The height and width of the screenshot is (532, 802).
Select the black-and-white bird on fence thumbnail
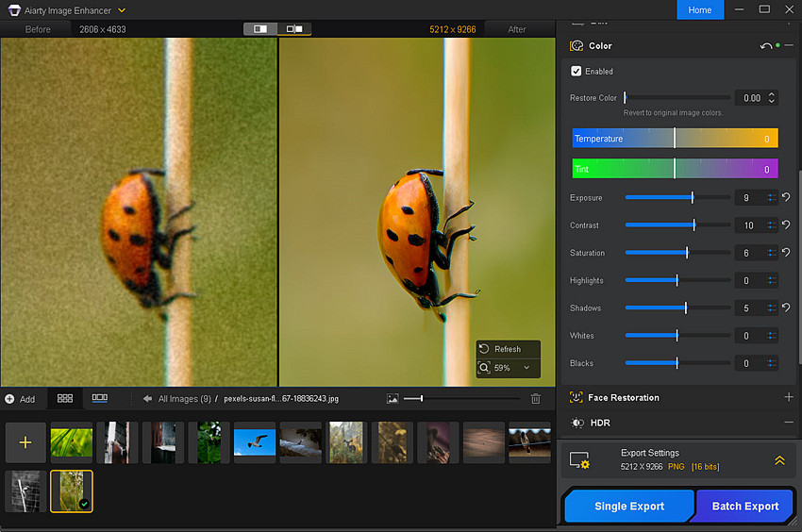25,491
